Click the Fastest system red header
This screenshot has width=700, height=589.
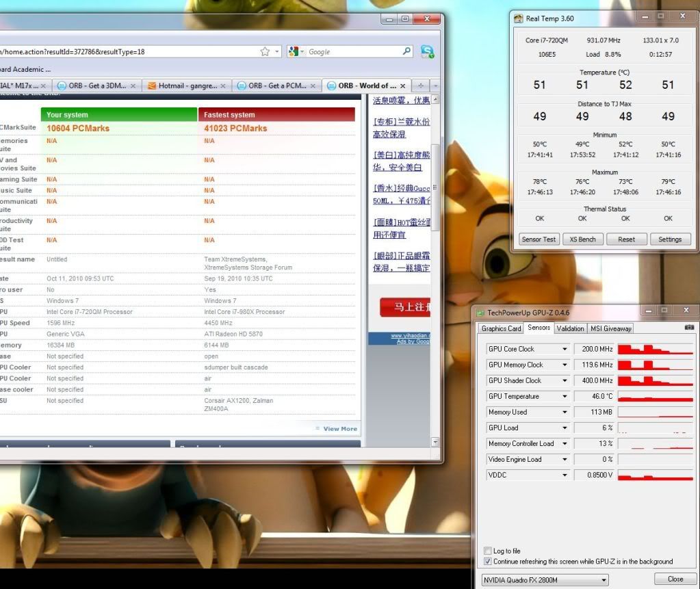point(277,115)
